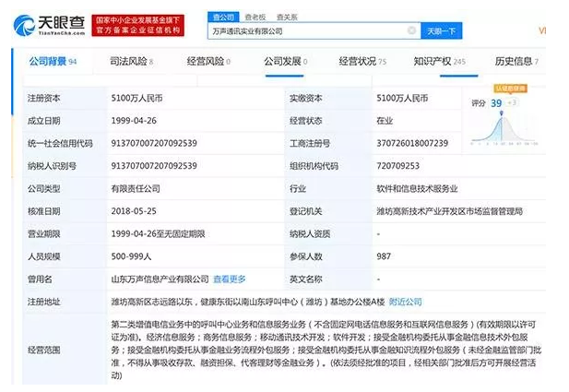Select industry 软件和信息技术服务业

417,188
